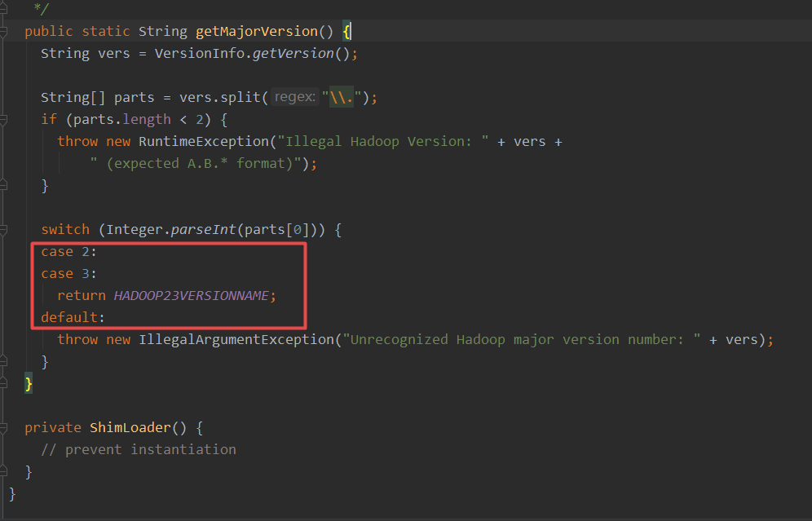Click the IllegalArgumentException class name
This screenshot has width=812, height=521.
tap(236, 339)
